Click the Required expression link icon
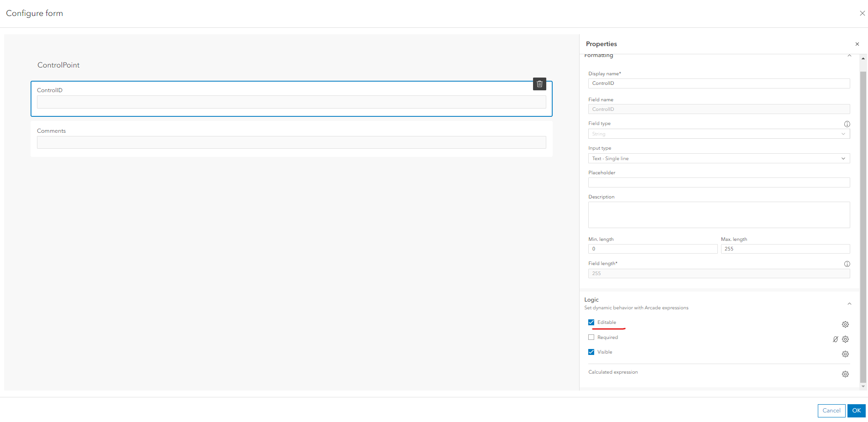 [x=835, y=339]
